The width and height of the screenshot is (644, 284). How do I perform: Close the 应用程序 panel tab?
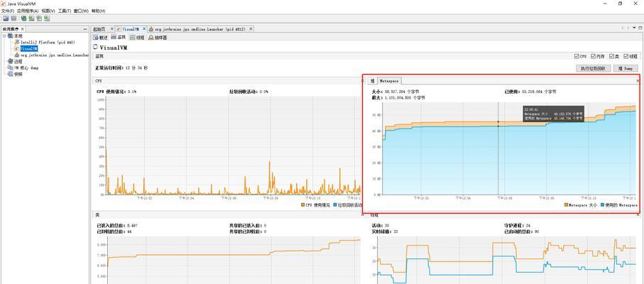tap(23, 29)
